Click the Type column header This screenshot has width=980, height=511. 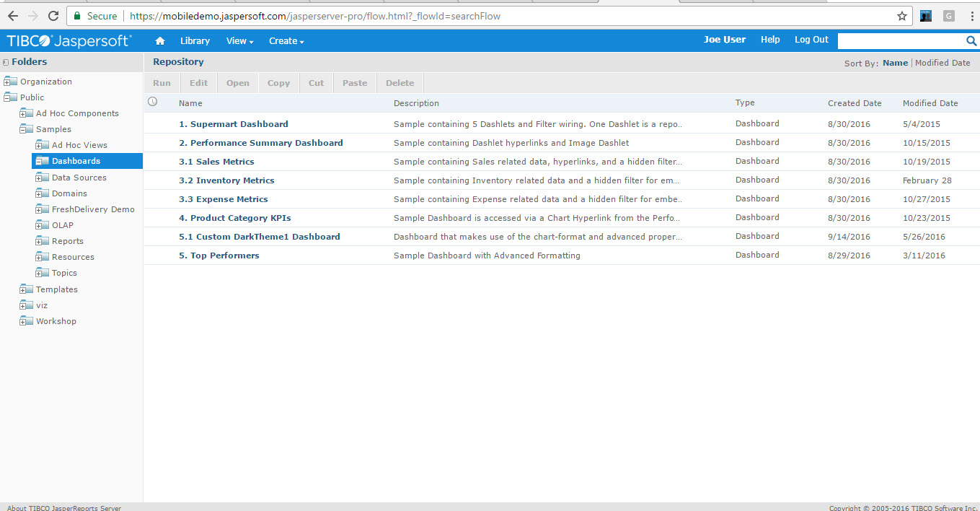pos(745,102)
